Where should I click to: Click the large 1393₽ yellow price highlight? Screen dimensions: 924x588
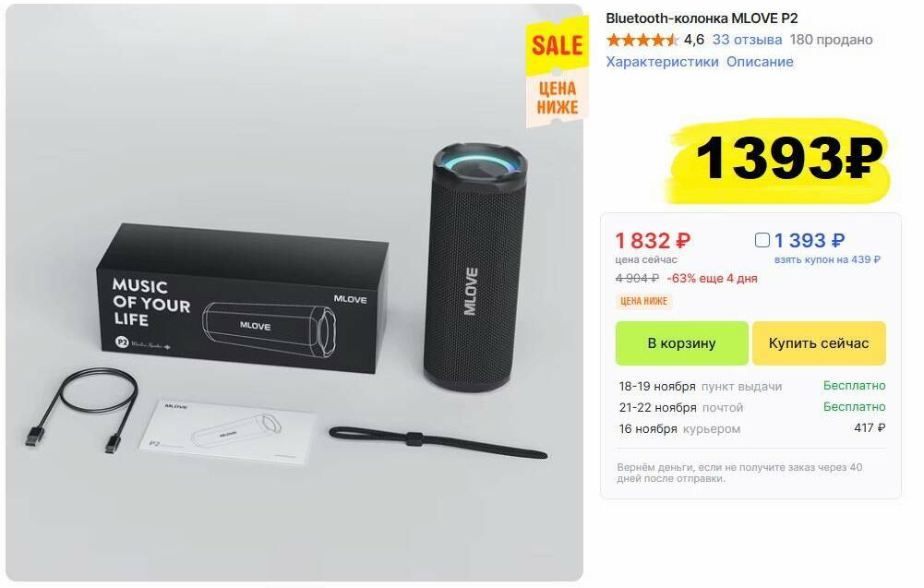point(778,159)
